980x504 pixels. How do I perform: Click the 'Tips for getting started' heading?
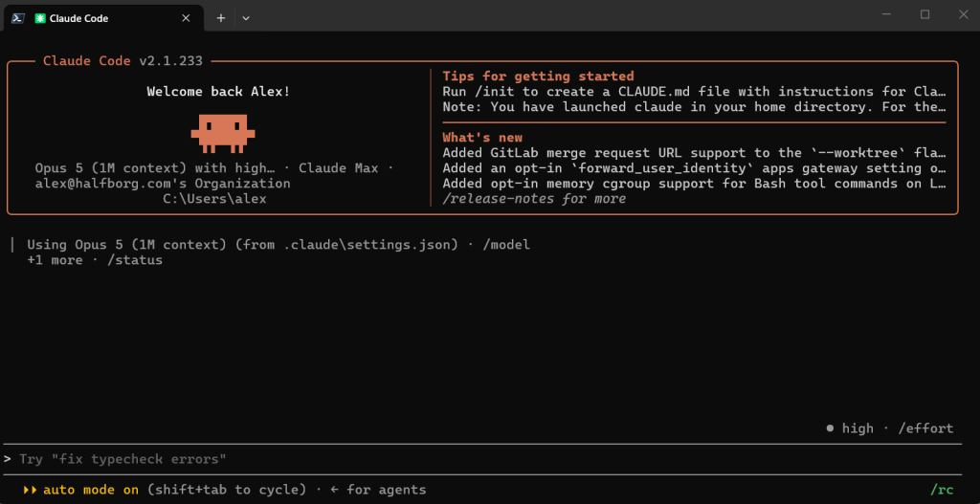(538, 77)
